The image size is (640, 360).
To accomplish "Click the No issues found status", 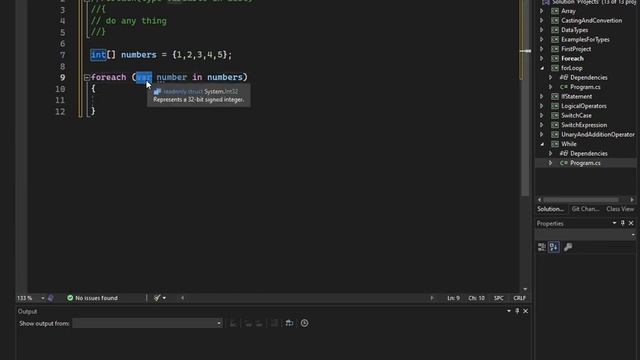I will point(92,298).
